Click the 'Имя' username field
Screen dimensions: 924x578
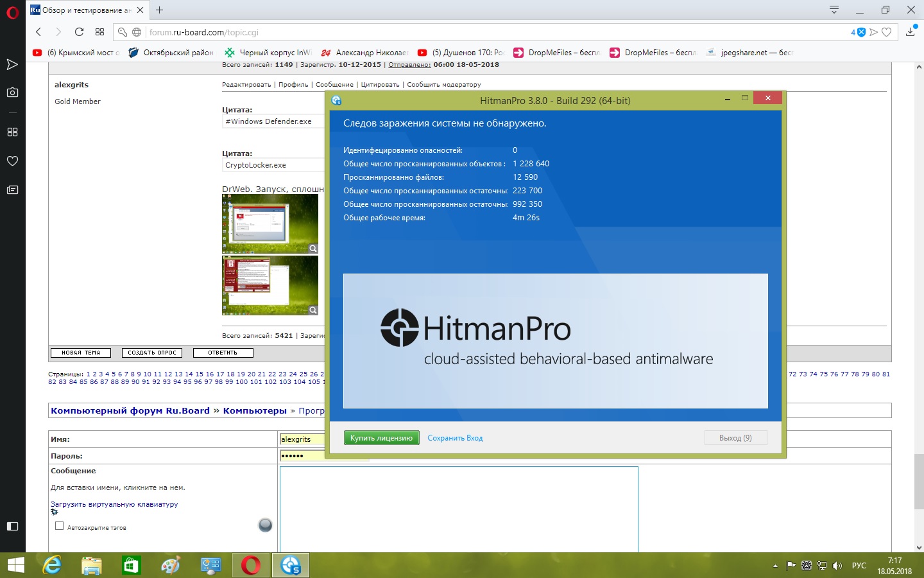pyautogui.click(x=302, y=439)
